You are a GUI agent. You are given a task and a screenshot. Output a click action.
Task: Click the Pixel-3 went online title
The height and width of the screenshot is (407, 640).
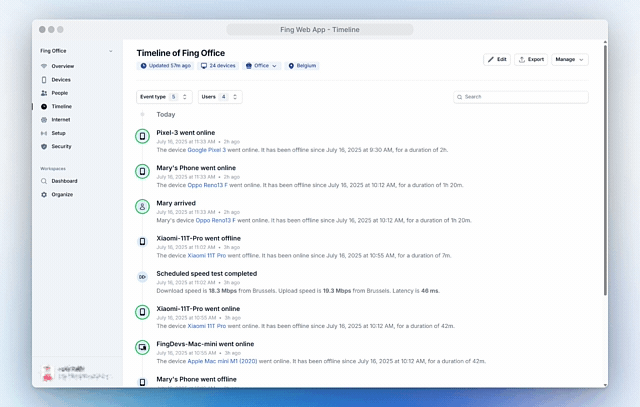pyautogui.click(x=186, y=133)
